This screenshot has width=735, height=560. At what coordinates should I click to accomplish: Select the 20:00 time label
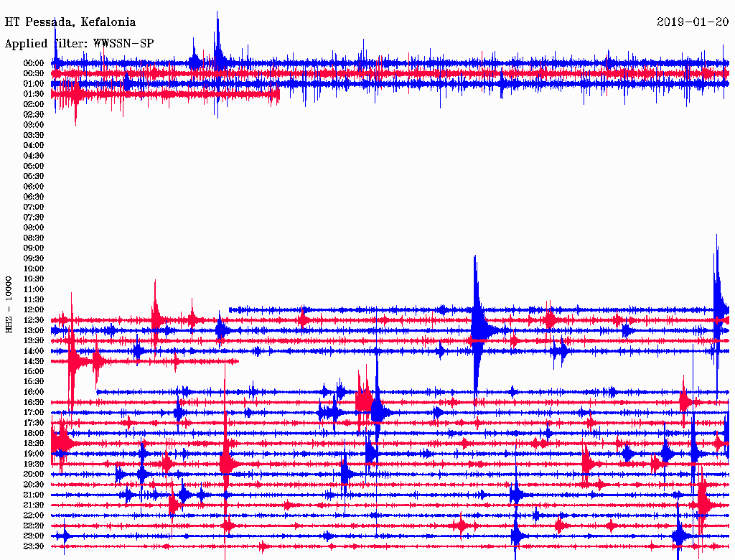34,474
